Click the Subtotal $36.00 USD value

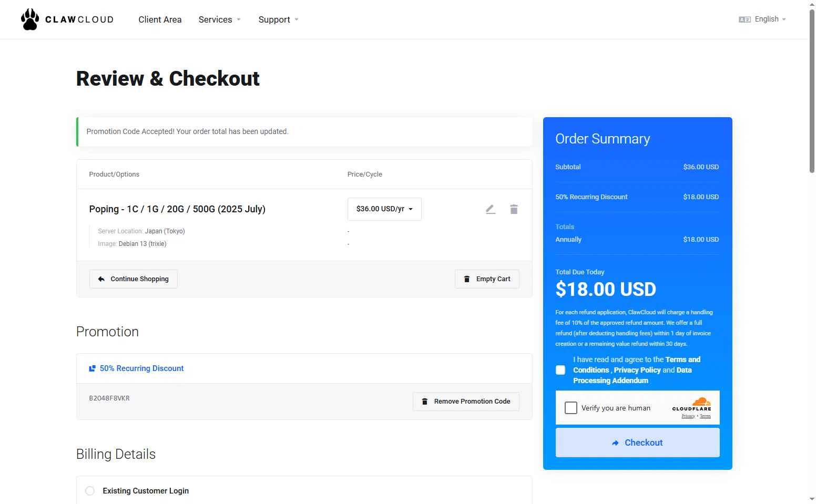[x=701, y=167]
